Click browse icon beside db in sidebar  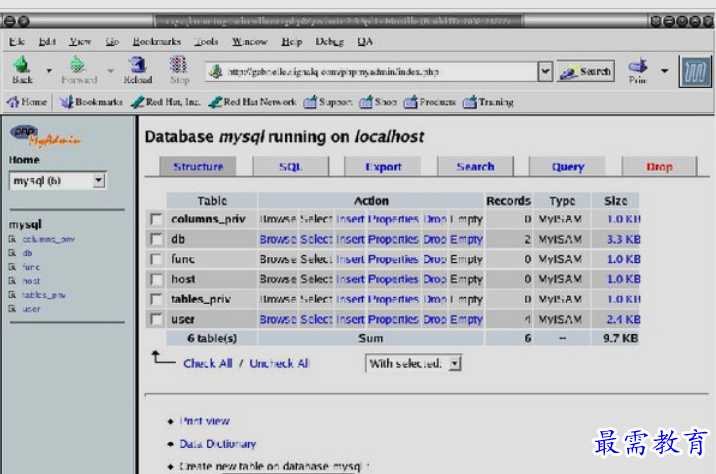[x=12, y=253]
